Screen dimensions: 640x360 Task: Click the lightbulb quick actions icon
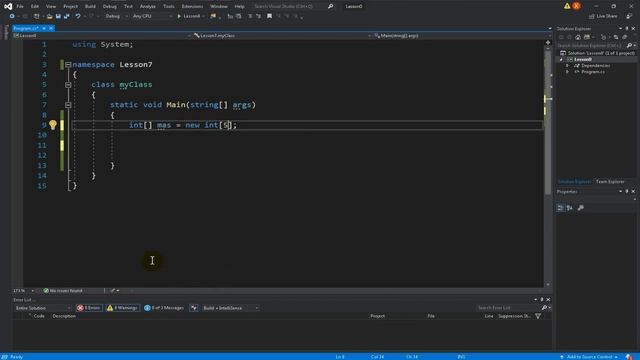click(53, 125)
